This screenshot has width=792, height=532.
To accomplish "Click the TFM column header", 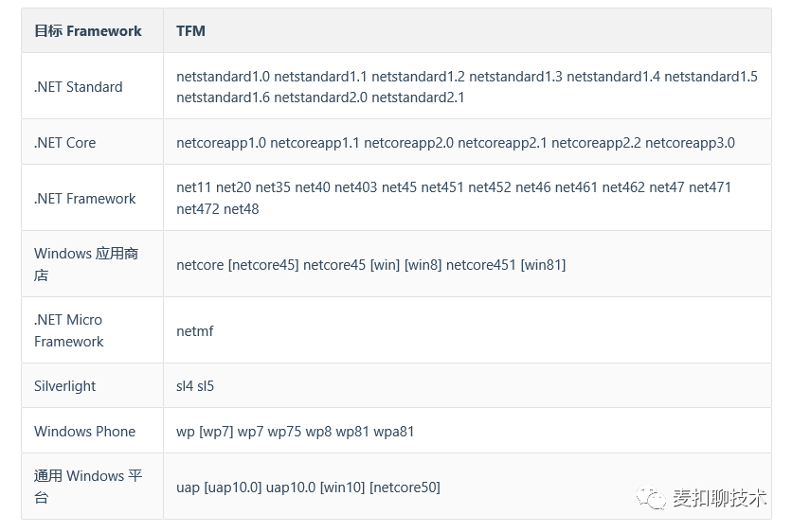I will point(190,31).
